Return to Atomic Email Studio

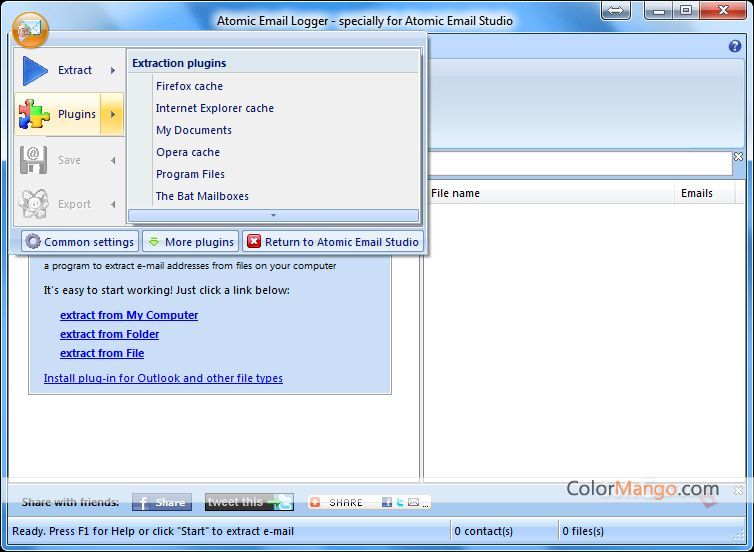click(333, 242)
